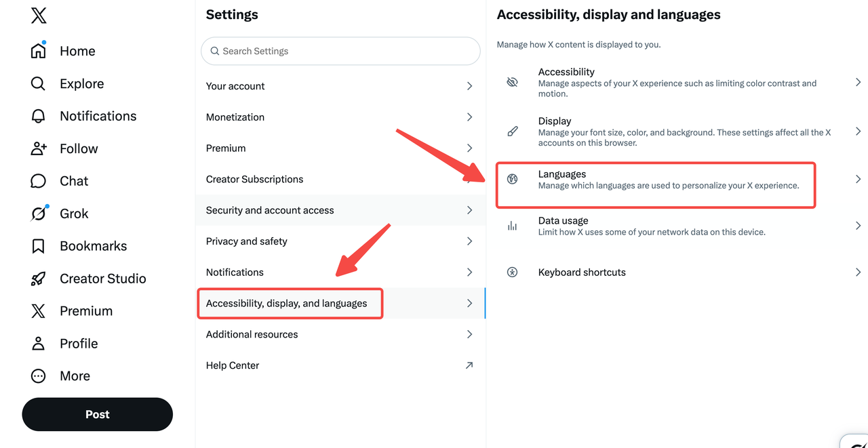Click the Creator Studio rocket icon

[39, 279]
